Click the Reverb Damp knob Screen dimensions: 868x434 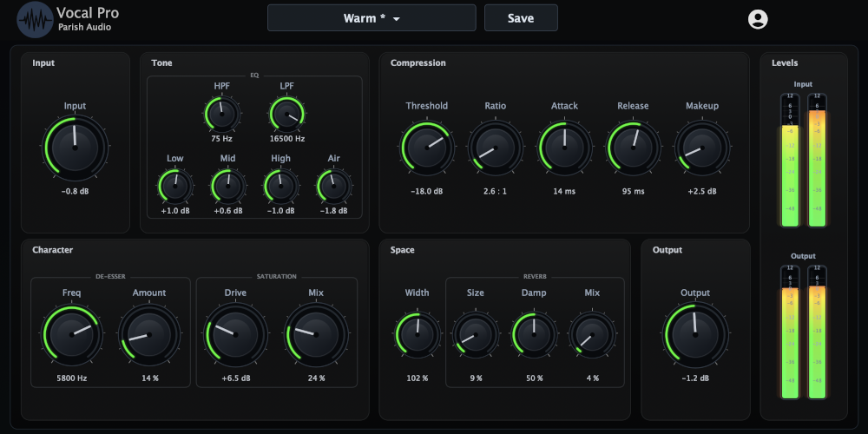click(534, 335)
